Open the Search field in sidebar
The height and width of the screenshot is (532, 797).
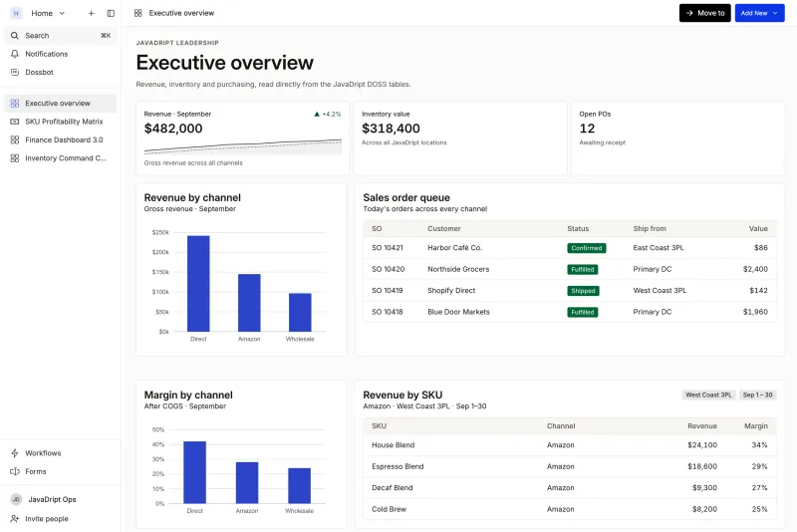61,36
